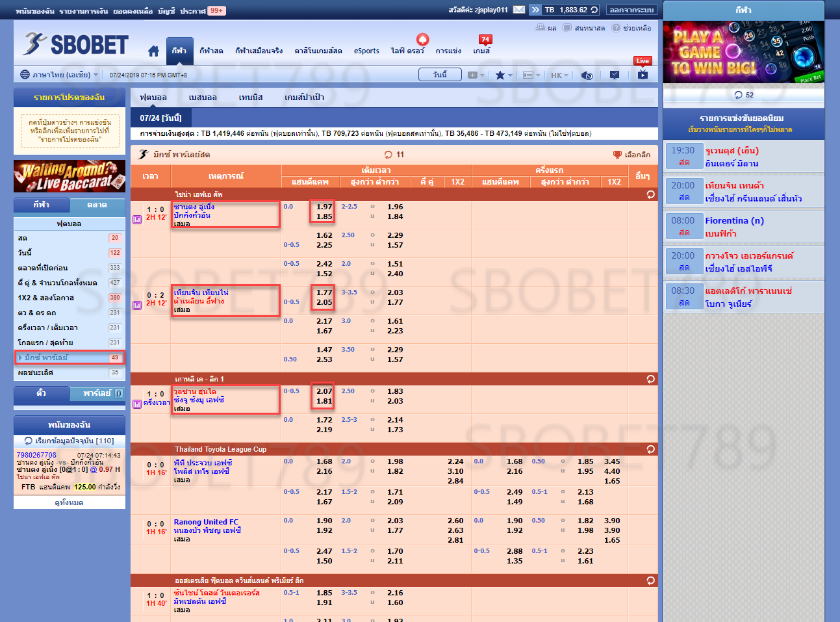Click the SBOBET logo

click(x=75, y=44)
